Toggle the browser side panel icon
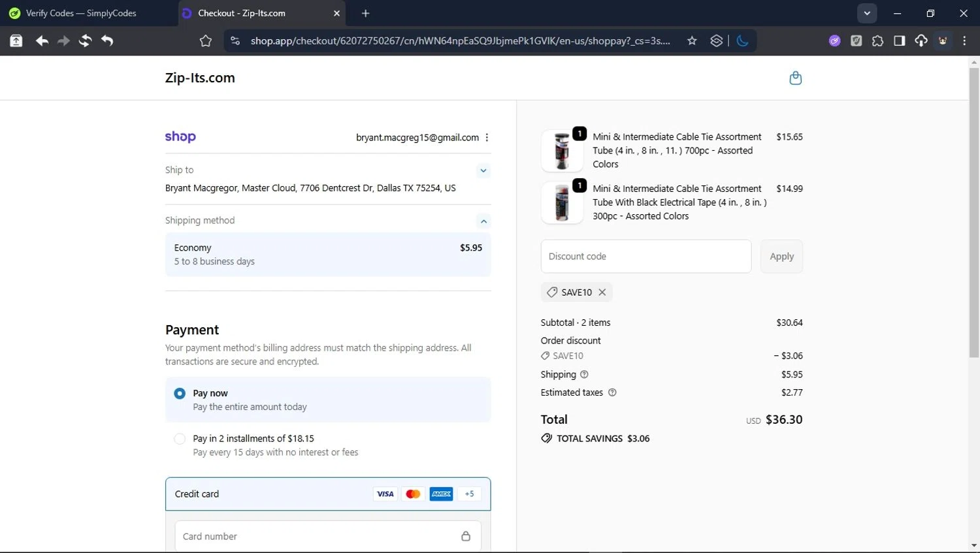The height and width of the screenshot is (553, 980). [899, 41]
